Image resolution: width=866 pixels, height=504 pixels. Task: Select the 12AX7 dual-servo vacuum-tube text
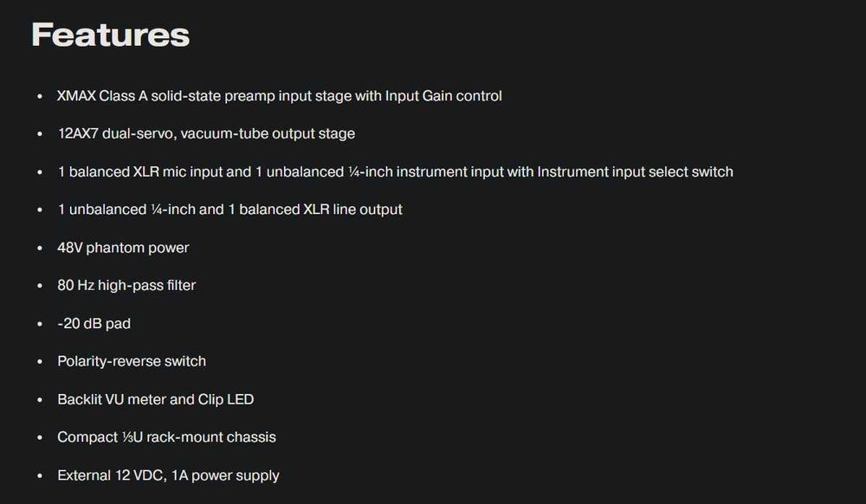tap(206, 133)
